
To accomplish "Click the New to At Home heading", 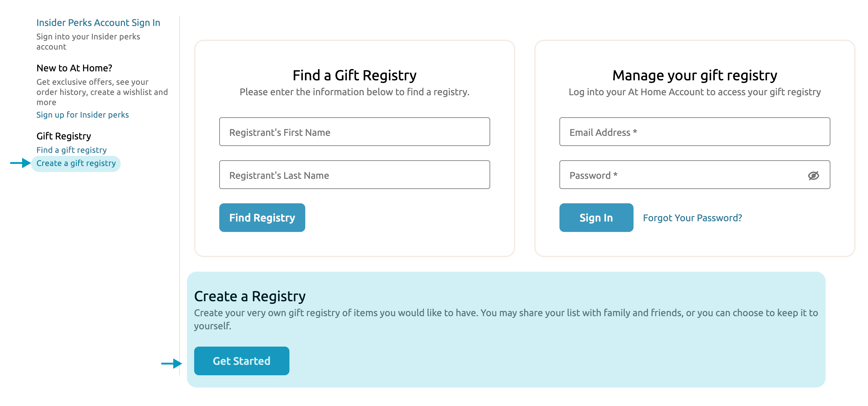I will (74, 68).
